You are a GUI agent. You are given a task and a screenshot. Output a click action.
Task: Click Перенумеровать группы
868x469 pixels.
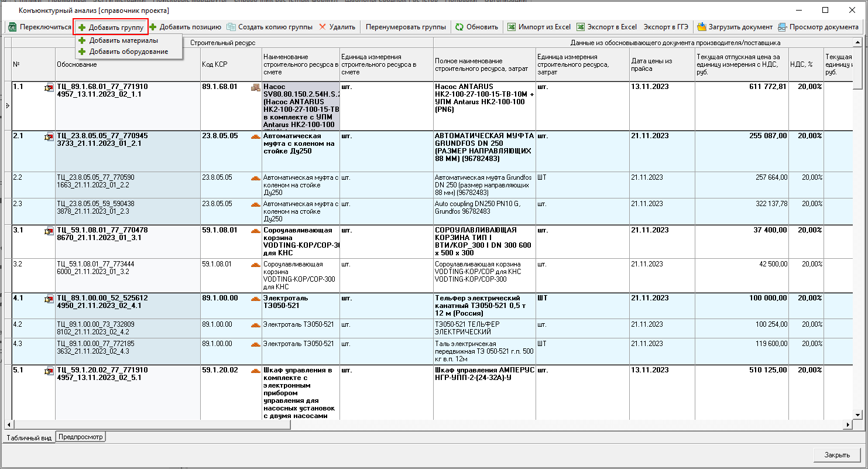[406, 27]
